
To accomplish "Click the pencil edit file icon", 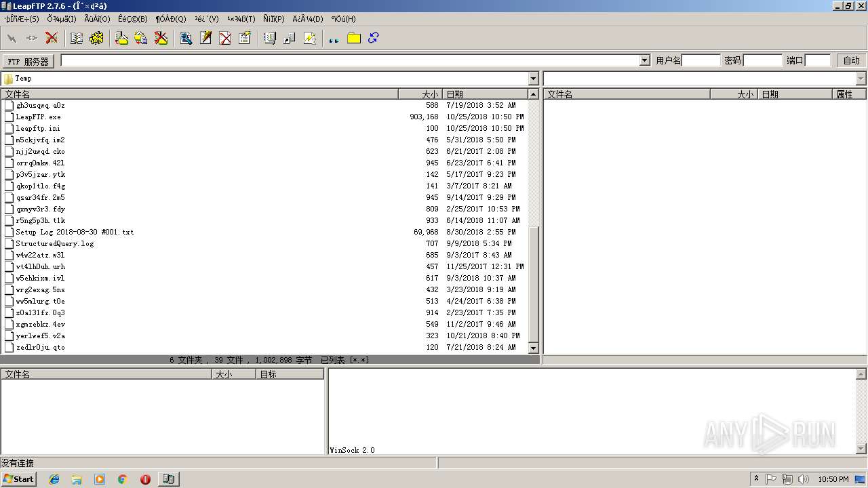I will (x=205, y=39).
